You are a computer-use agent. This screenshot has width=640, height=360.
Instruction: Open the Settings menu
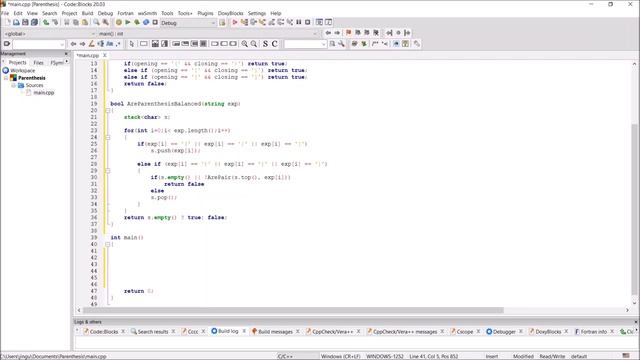[257, 13]
